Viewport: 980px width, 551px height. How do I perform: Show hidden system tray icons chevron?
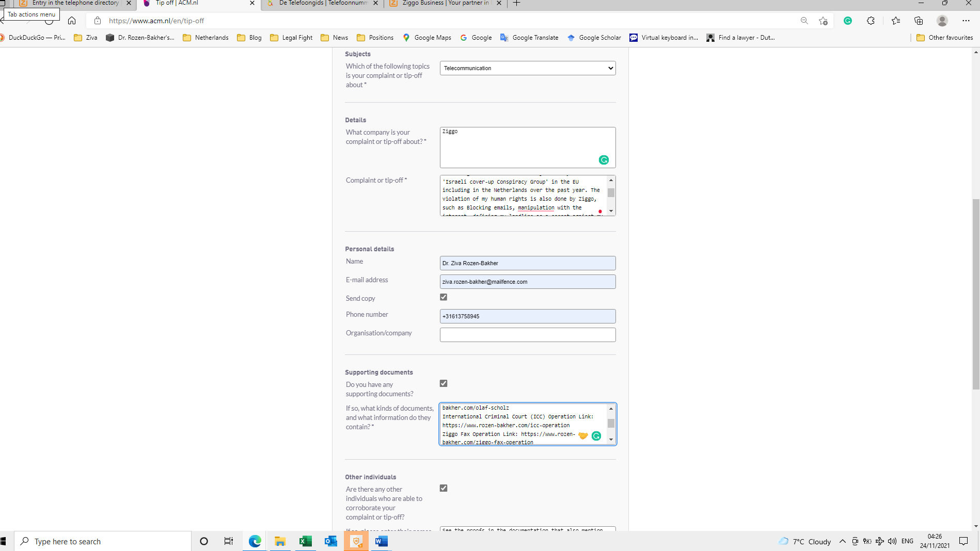click(843, 541)
